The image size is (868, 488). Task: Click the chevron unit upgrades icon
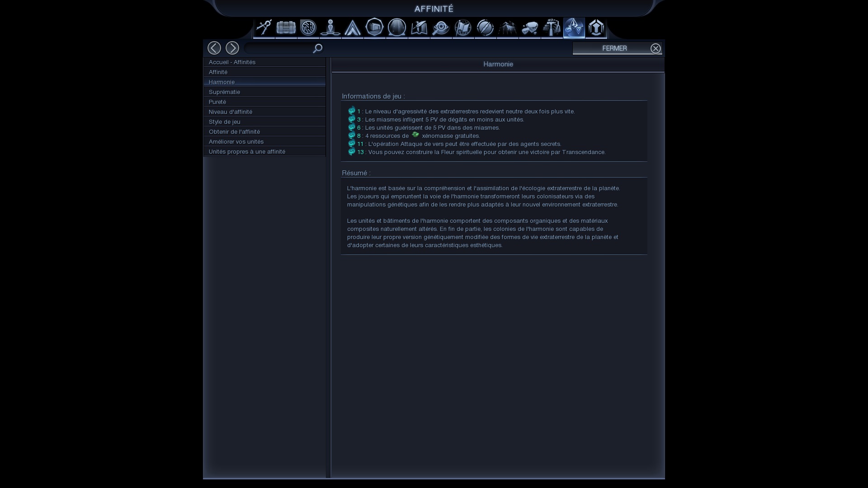[x=353, y=28]
